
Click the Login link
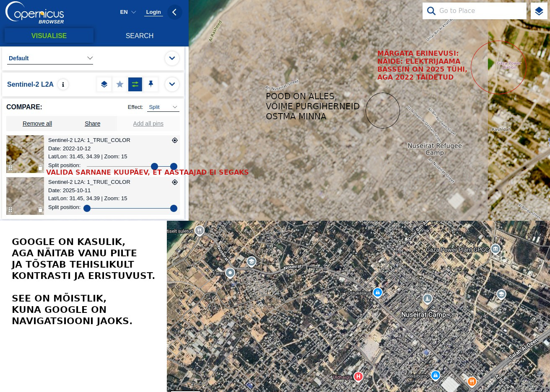(x=153, y=12)
